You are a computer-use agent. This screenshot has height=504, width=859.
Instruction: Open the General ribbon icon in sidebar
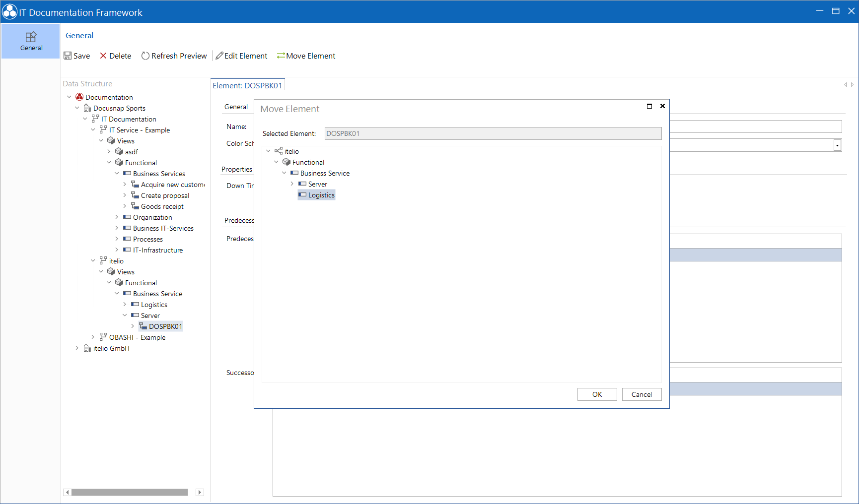31,37
